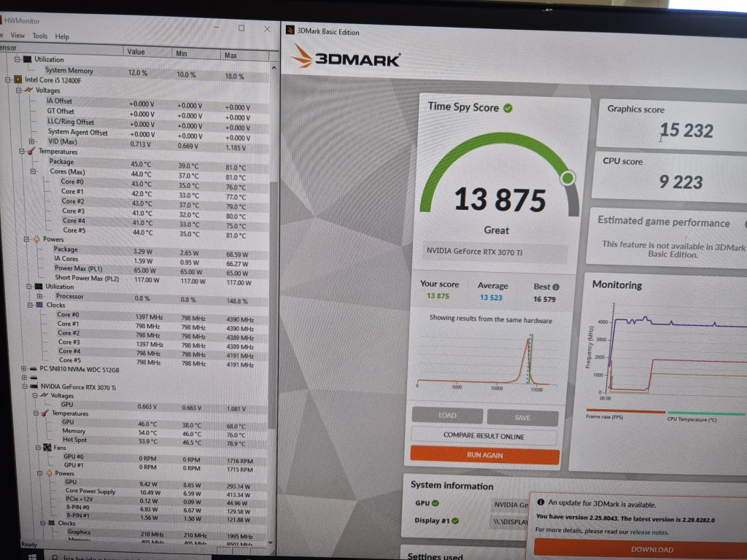
Task: Click the GPU Fans icon
Action: (47, 448)
